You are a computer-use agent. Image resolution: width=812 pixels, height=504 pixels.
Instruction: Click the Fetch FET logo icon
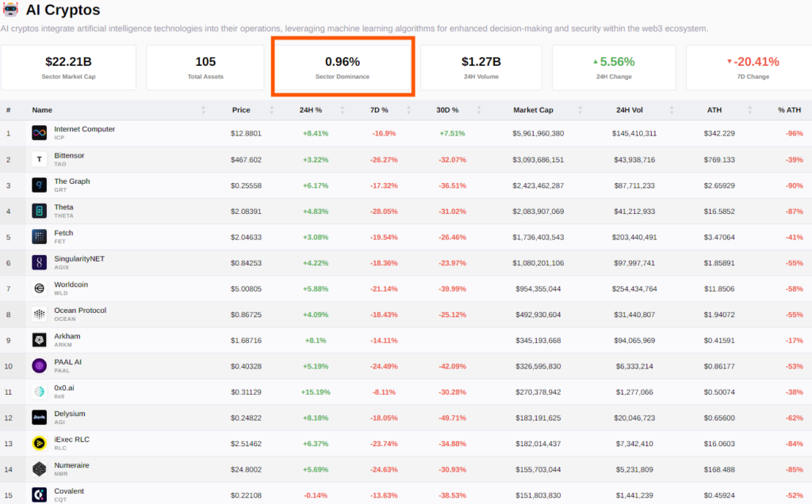[x=38, y=236]
